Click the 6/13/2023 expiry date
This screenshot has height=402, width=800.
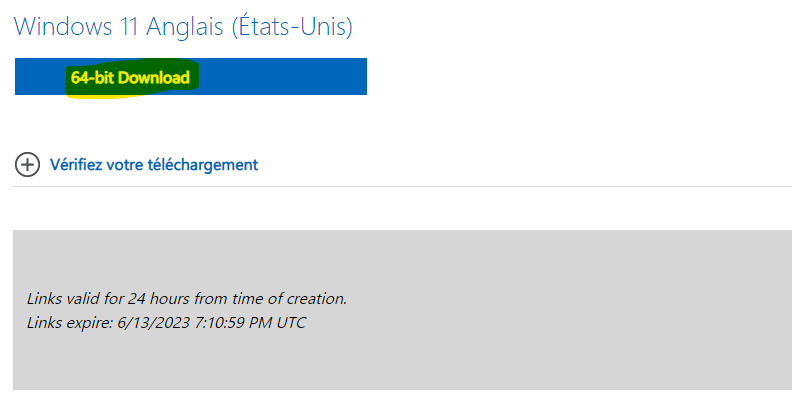(154, 322)
